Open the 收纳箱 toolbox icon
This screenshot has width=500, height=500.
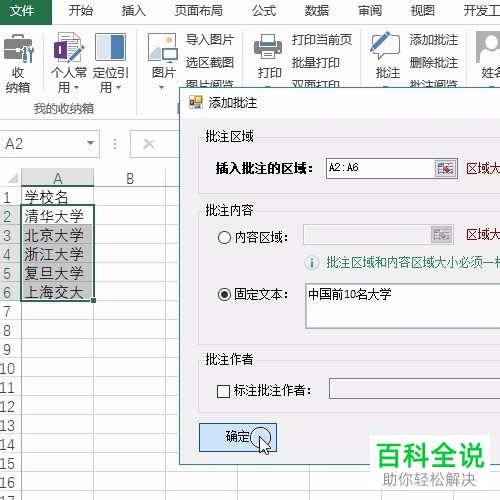pos(19,48)
